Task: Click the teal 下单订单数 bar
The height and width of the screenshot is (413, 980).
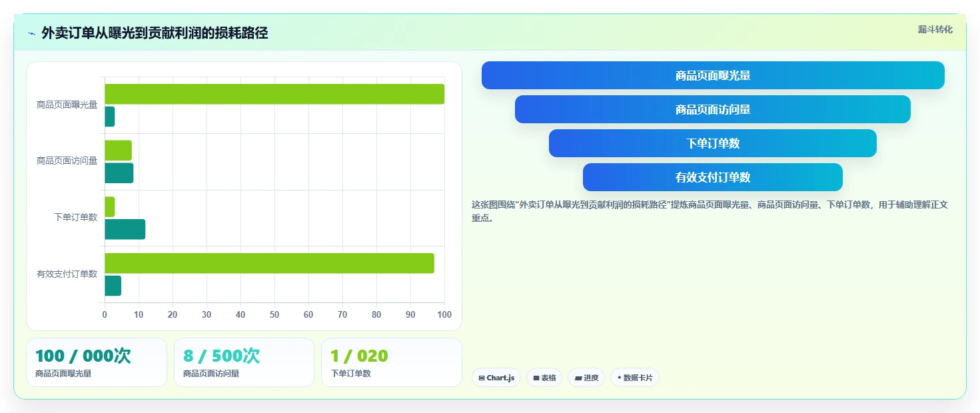Action: point(125,229)
